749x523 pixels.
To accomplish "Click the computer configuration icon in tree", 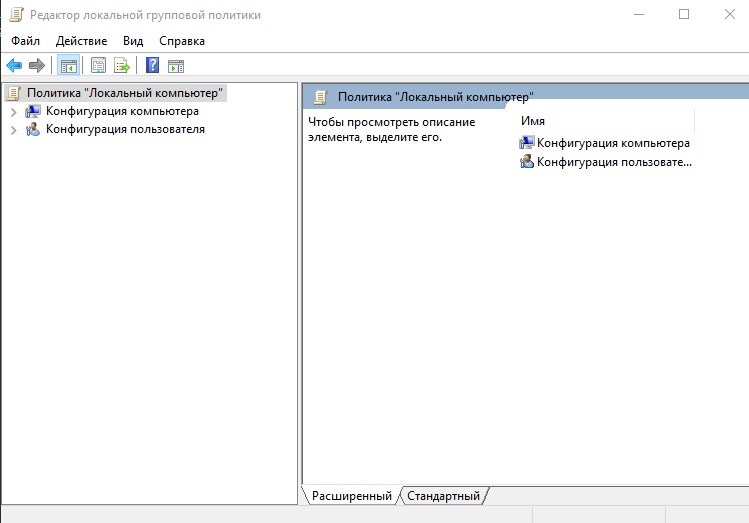I will (33, 111).
